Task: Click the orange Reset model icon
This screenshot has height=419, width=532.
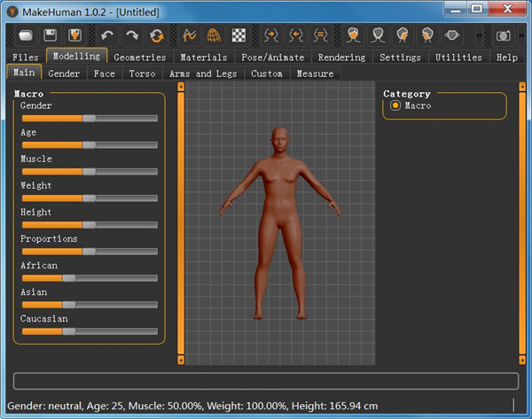Action: [157, 35]
